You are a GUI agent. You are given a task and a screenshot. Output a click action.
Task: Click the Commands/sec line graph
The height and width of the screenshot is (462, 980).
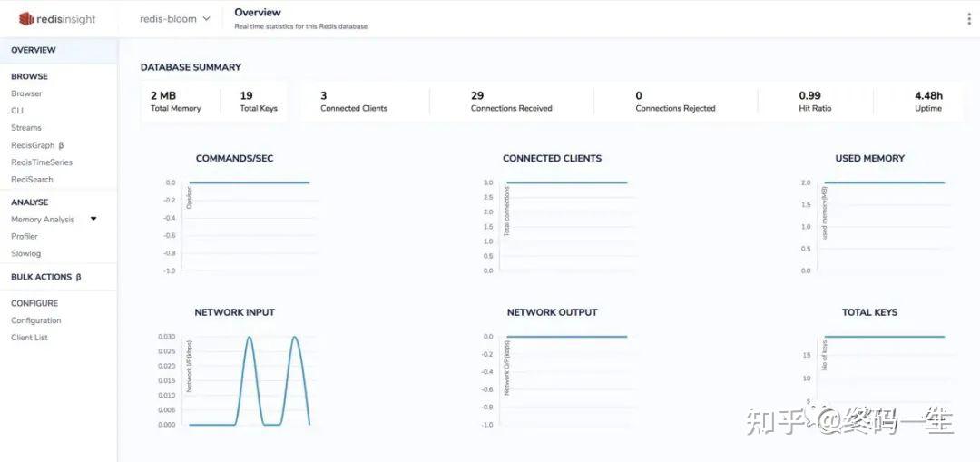click(249, 182)
